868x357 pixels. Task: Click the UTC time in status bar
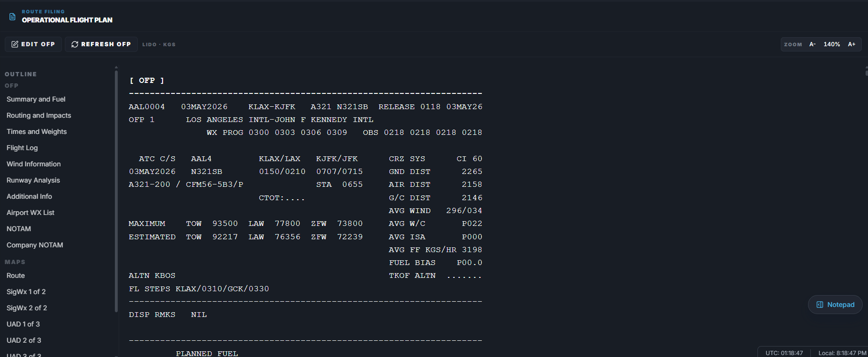(x=784, y=353)
